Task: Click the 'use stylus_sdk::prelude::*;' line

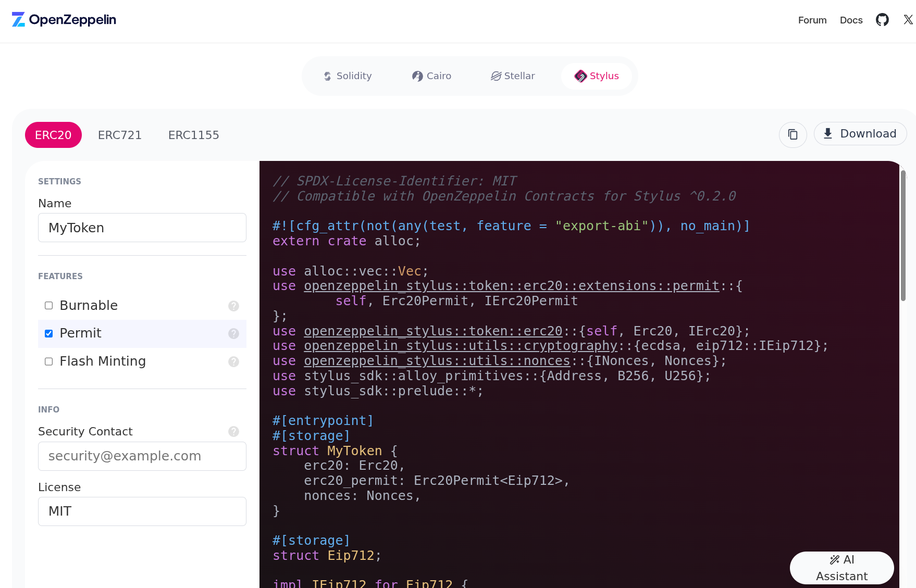Action: point(378,391)
